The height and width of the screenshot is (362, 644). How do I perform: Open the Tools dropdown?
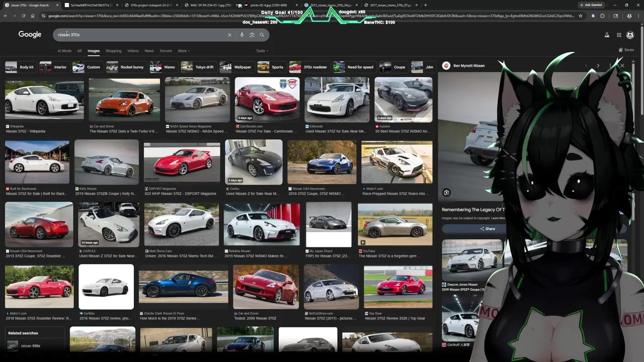[262, 51]
